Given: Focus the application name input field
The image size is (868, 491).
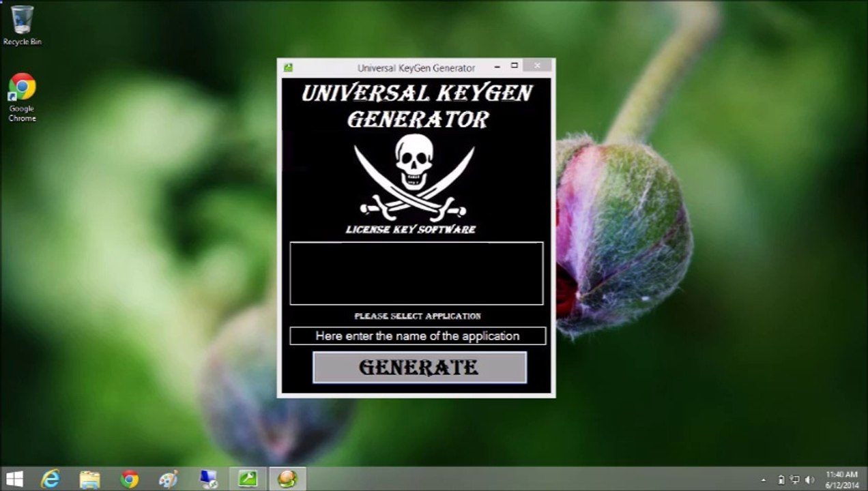Looking at the screenshot, I should [418, 336].
